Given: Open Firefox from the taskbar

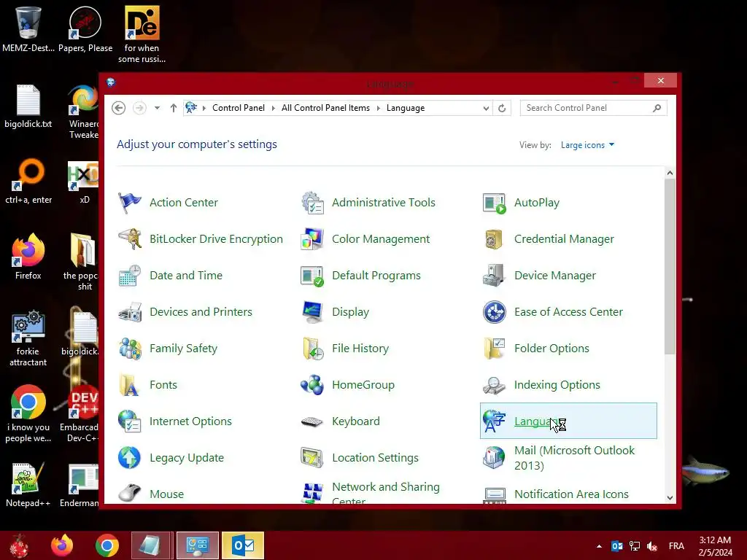Looking at the screenshot, I should point(62,545).
